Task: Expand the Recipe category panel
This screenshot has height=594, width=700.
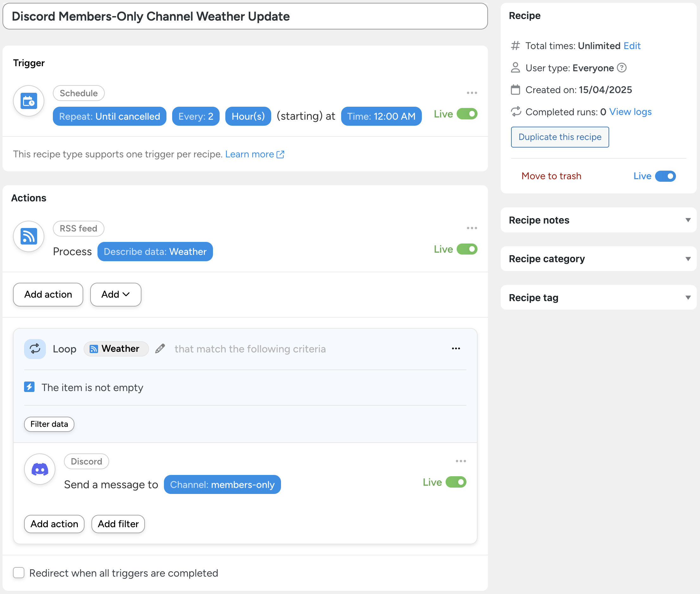Action: point(598,259)
